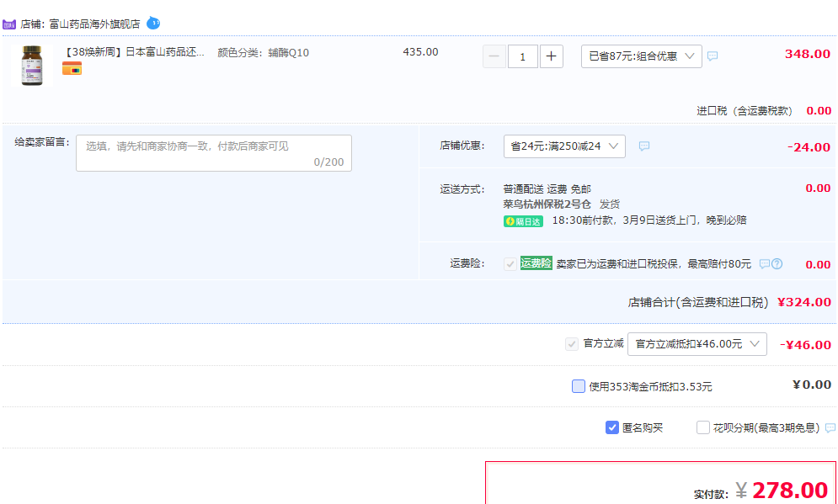The width and height of the screenshot is (838, 504).
Task: Open the blue Wangwang chat icon after store name
Action: (x=153, y=23)
